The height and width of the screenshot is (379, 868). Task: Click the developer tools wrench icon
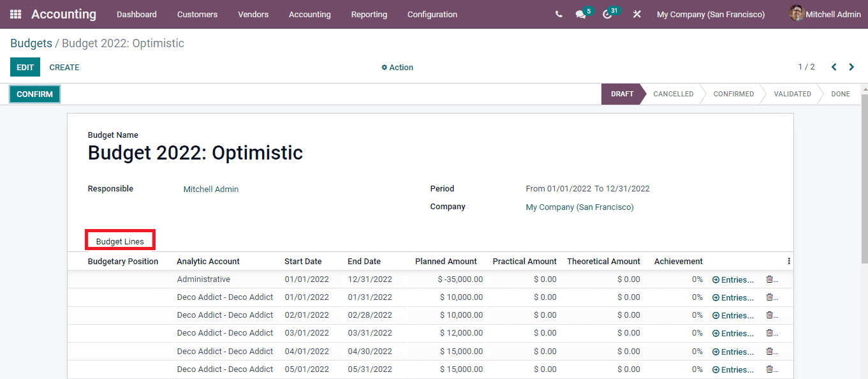pyautogui.click(x=636, y=13)
